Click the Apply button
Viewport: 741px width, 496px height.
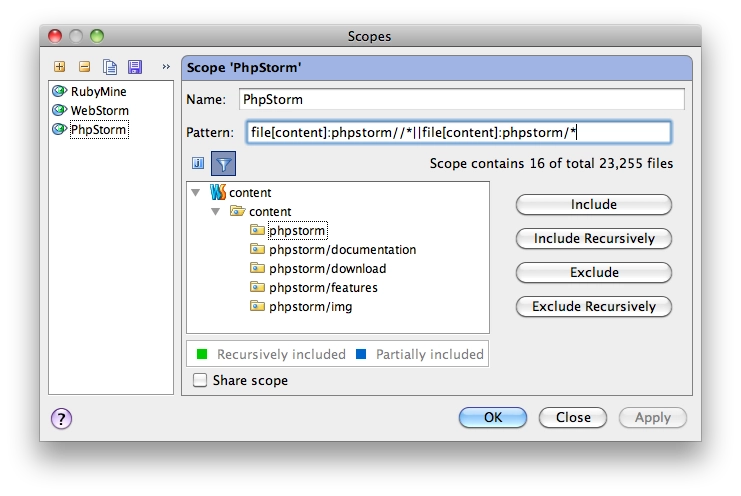tap(653, 418)
